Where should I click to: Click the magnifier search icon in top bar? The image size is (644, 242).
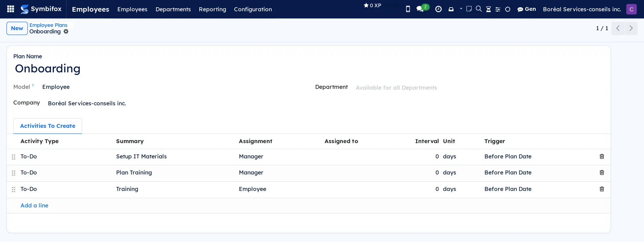(479, 8)
